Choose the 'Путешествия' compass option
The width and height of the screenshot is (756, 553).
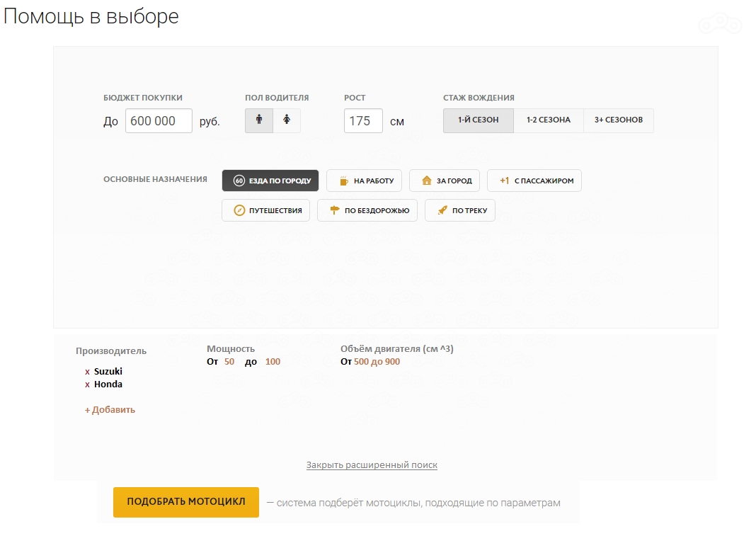pyautogui.click(x=265, y=210)
